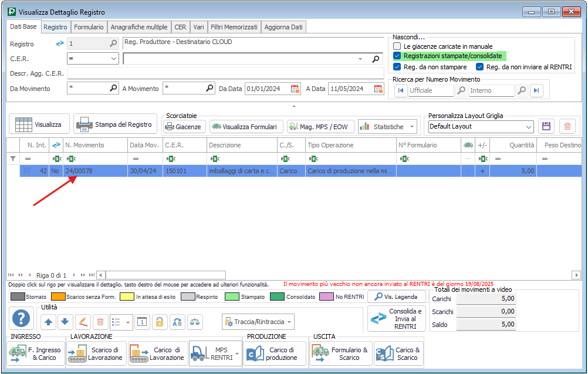
Task: Enable 'Le giacenze caricate in manuale' checkbox
Action: (397, 46)
